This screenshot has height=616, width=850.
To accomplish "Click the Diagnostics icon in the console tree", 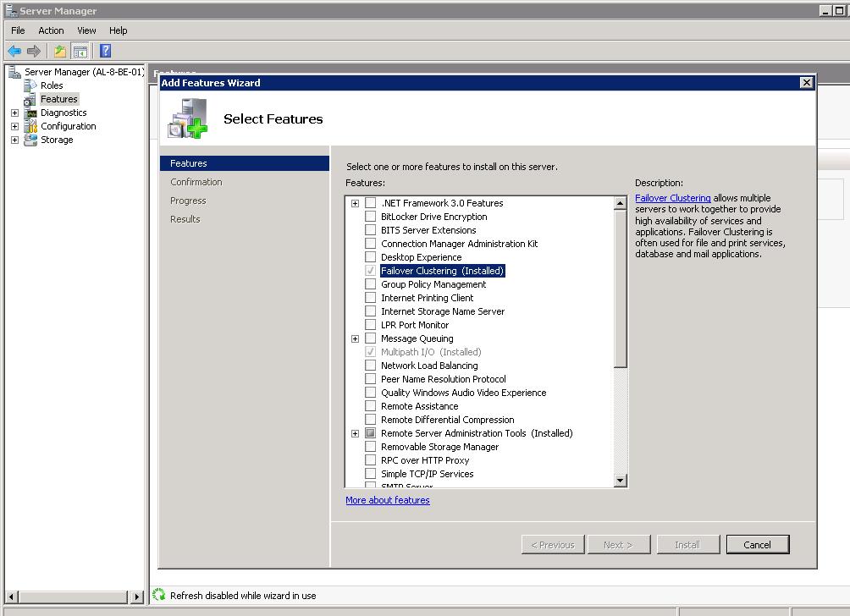I will click(31, 113).
